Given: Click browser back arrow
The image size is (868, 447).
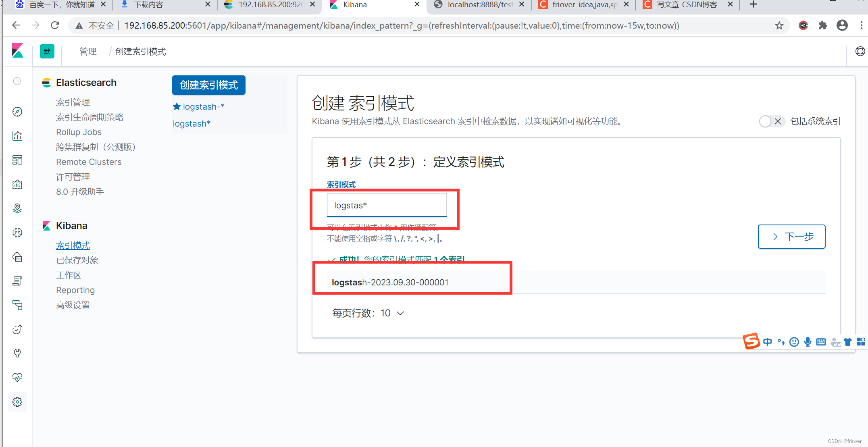Looking at the screenshot, I should click(16, 25).
